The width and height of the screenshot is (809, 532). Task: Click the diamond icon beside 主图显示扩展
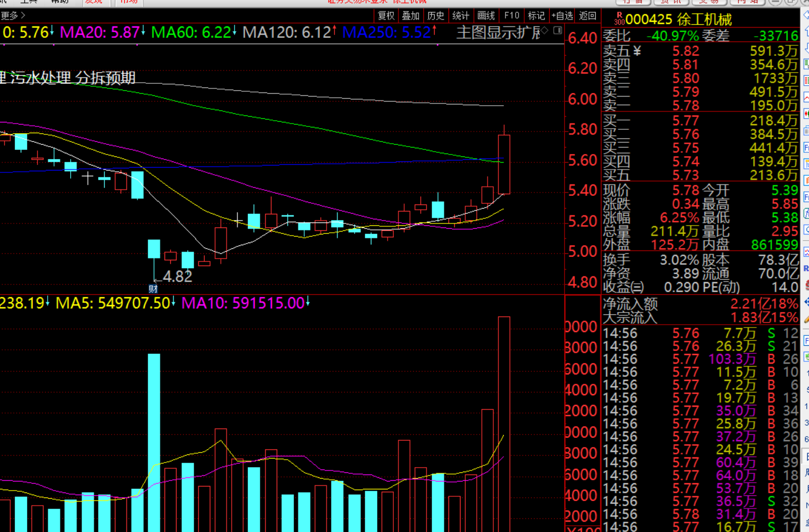pos(545,30)
